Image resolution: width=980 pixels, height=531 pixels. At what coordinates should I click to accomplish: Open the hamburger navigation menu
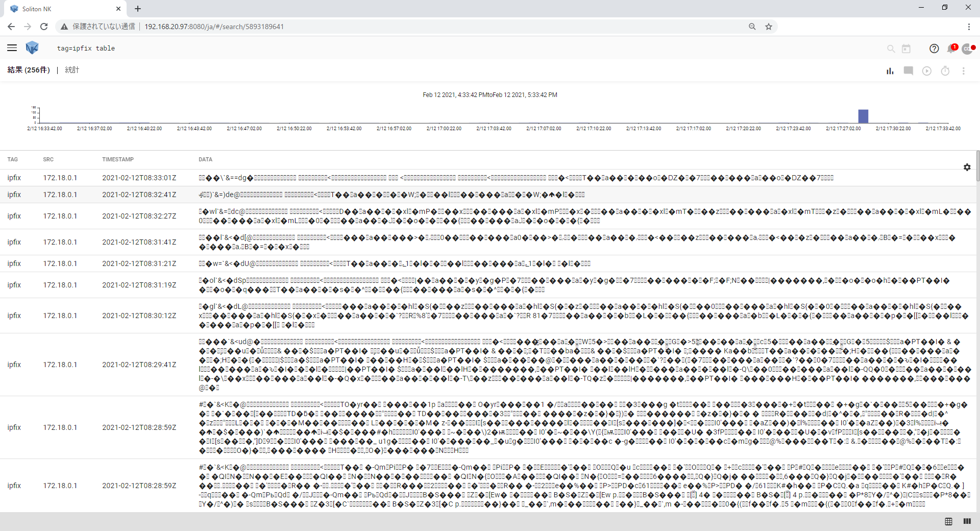click(x=12, y=47)
